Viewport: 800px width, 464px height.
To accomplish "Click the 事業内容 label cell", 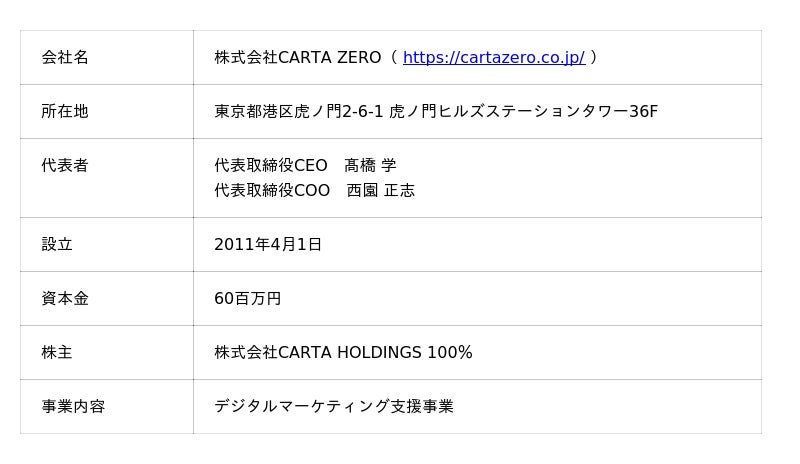I will click(73, 407).
